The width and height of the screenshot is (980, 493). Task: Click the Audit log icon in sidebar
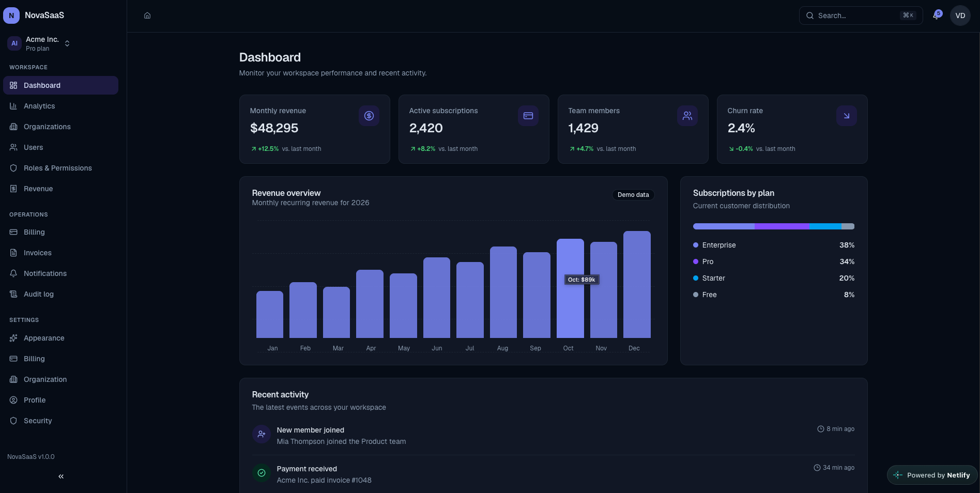[x=13, y=294]
